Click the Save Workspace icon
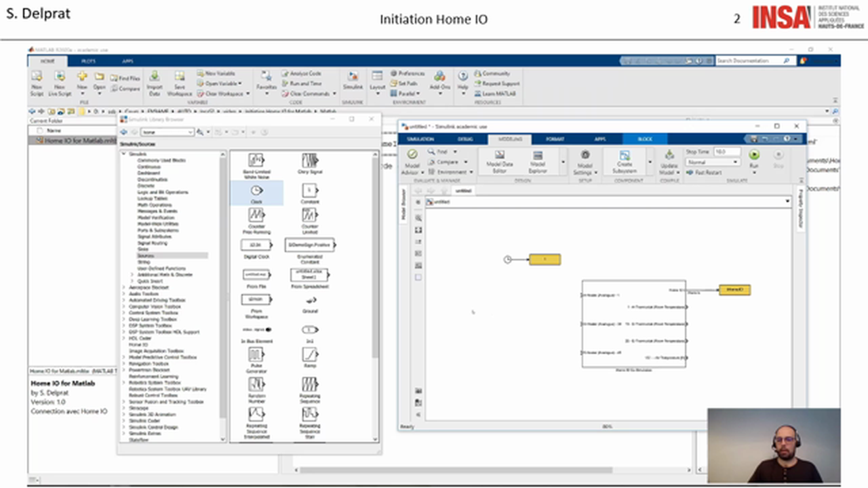 [x=180, y=77]
